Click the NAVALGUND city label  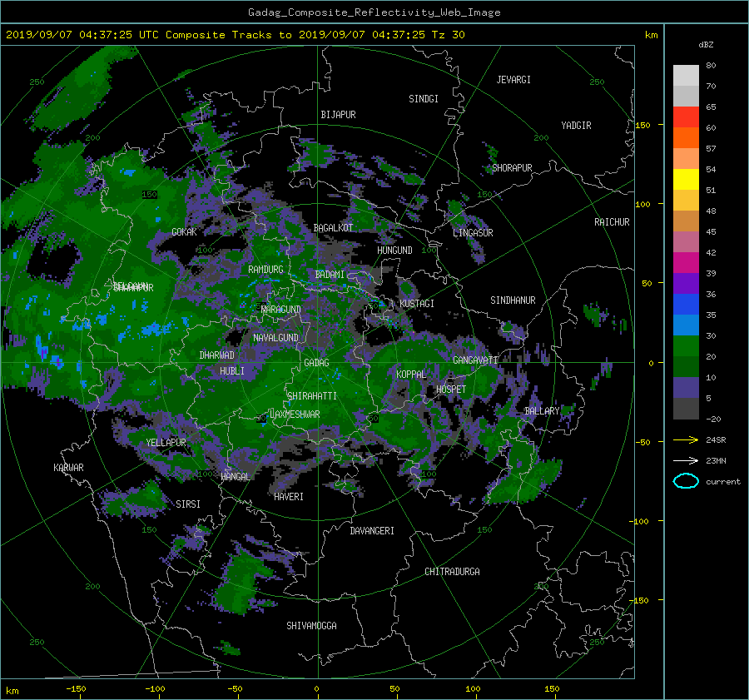pyautogui.click(x=275, y=338)
